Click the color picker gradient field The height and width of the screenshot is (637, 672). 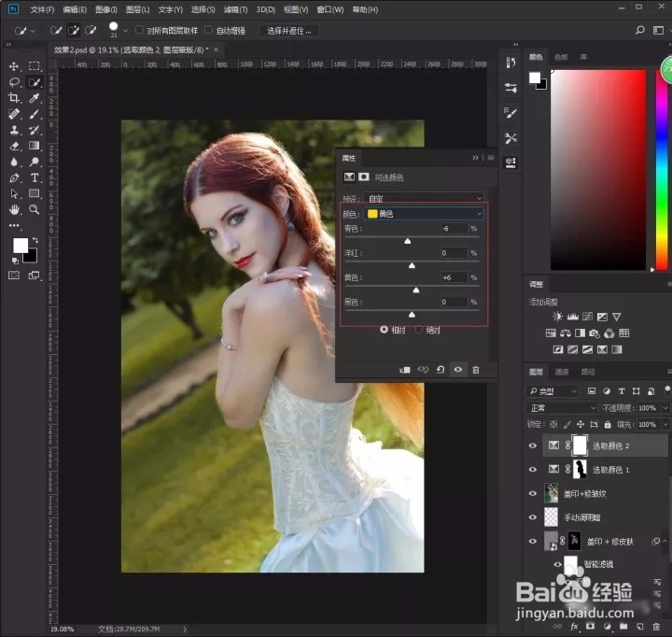click(x=598, y=170)
